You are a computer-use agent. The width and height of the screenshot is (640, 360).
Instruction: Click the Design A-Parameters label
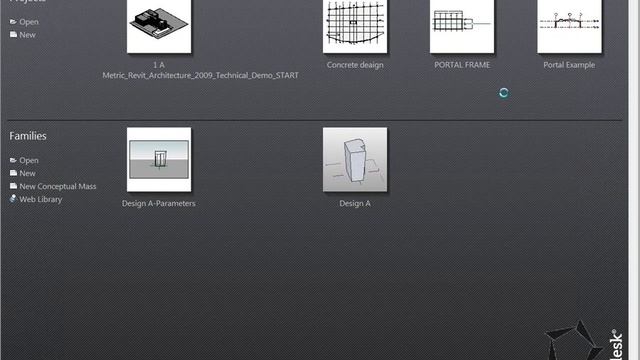pos(158,203)
